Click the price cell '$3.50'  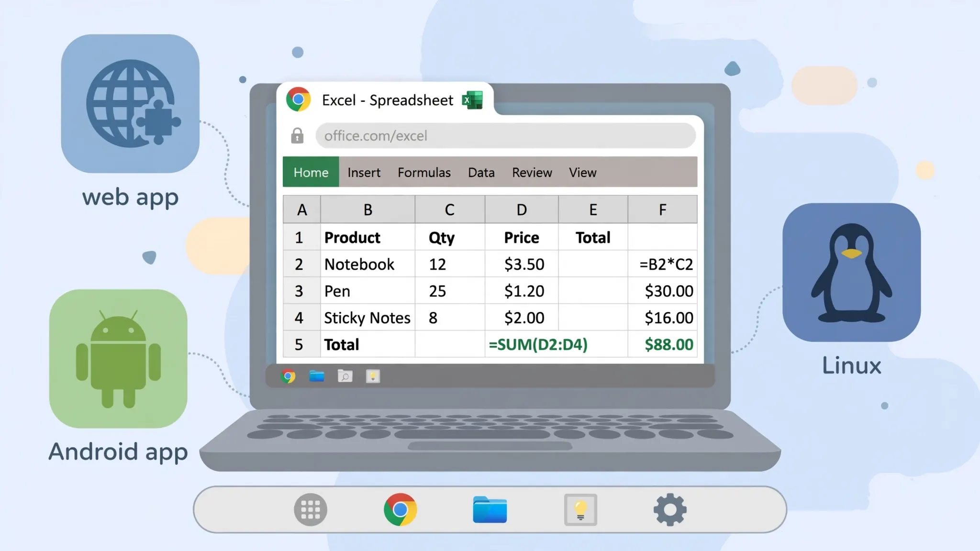(x=522, y=264)
